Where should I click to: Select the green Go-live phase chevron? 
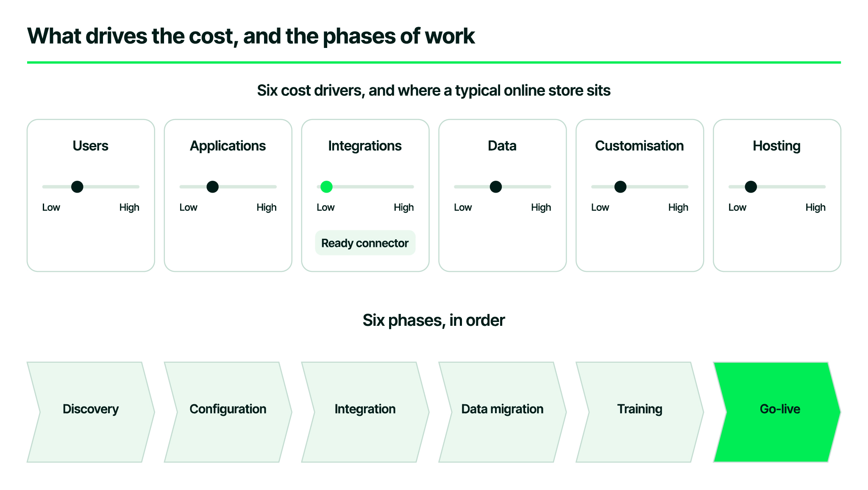pyautogui.click(x=777, y=412)
